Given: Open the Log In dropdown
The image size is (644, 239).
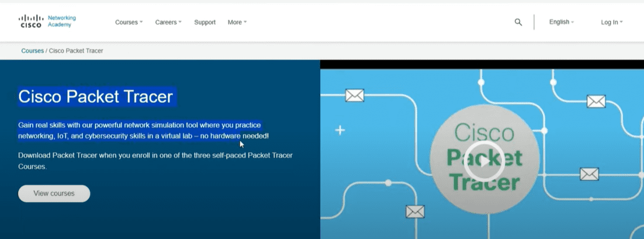Looking at the screenshot, I should pyautogui.click(x=611, y=22).
